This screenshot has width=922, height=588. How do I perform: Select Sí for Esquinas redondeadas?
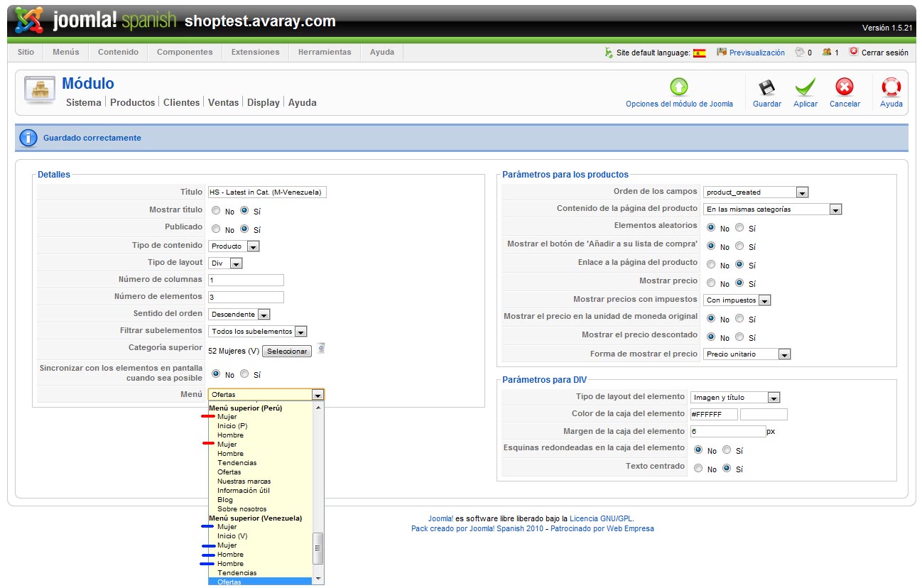coord(727,450)
